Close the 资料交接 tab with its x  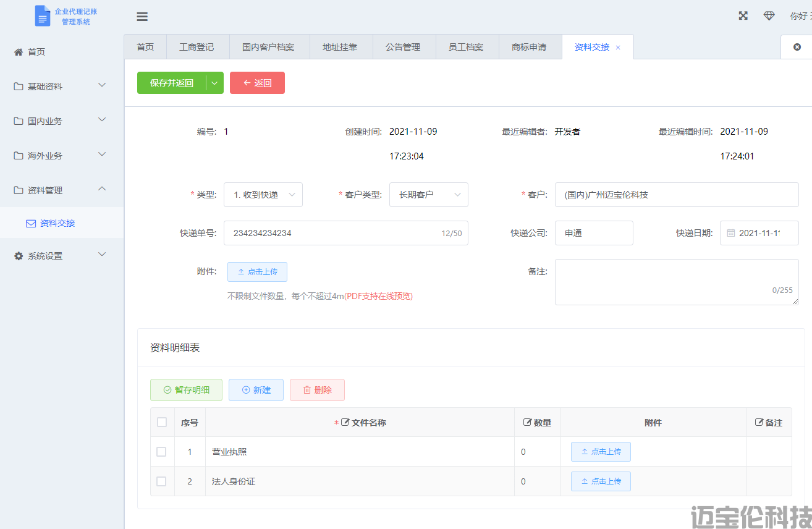[618, 48]
